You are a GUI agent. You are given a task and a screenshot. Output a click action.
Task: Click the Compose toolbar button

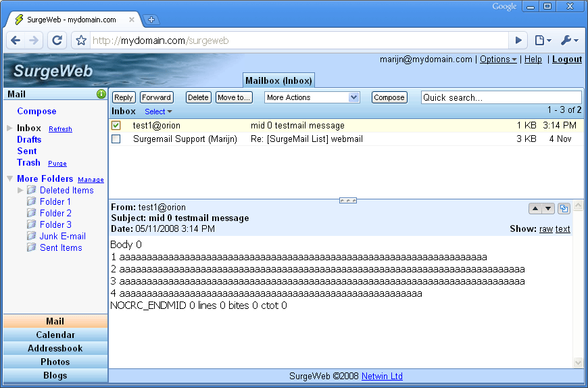pos(389,97)
